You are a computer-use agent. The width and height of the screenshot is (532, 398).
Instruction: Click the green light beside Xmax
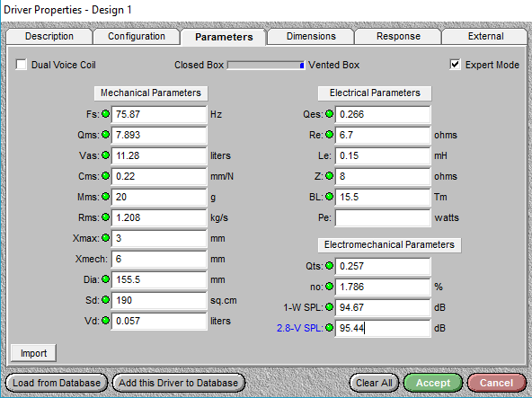coord(105,238)
